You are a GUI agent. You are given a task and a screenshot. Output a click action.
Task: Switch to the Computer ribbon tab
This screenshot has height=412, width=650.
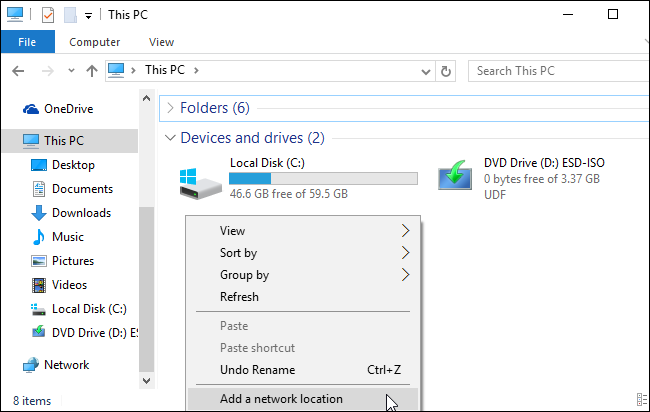tap(95, 42)
